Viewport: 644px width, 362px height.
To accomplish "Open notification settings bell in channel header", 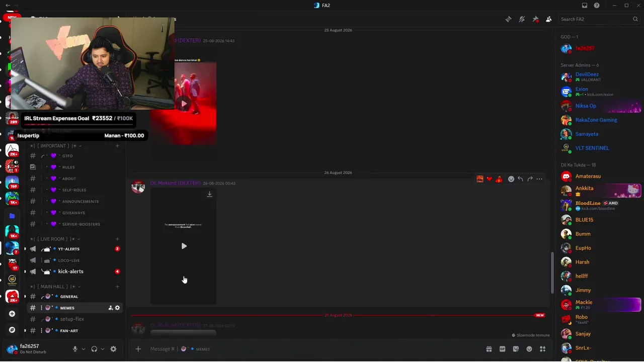I will pyautogui.click(x=522, y=19).
